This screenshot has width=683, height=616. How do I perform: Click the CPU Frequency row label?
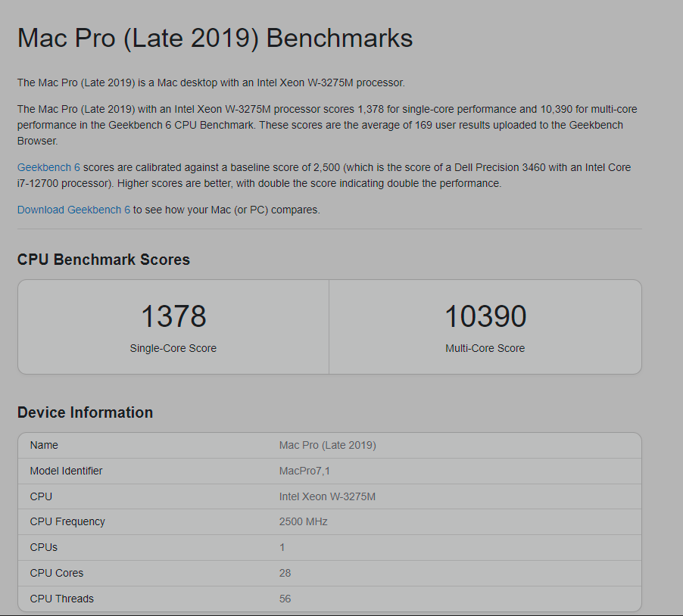pyautogui.click(x=67, y=521)
